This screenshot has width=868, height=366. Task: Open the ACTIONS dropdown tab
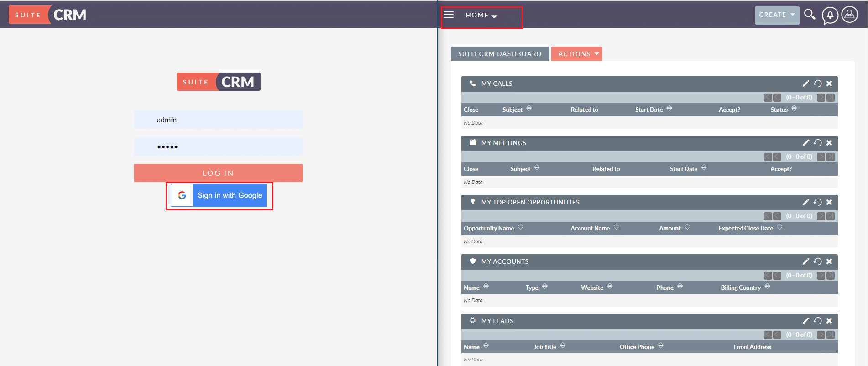[x=577, y=54]
